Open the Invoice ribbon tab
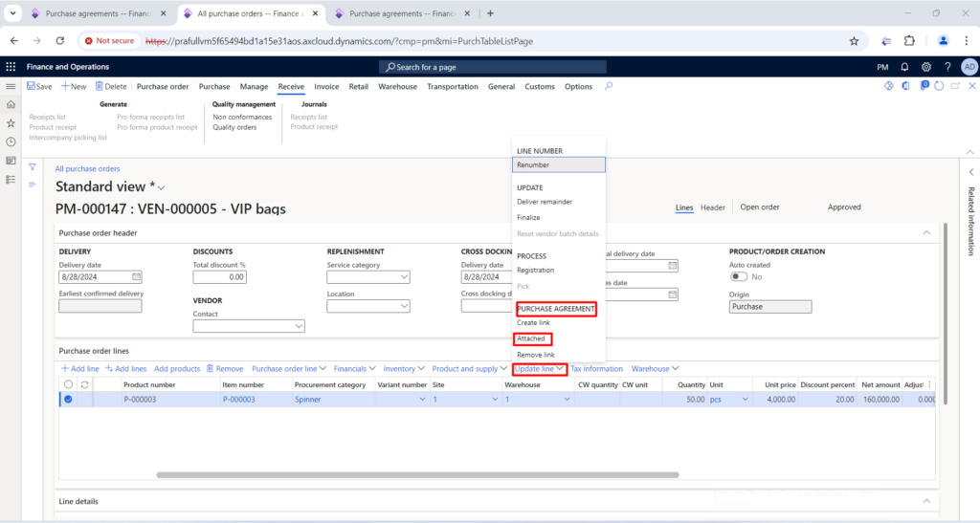980x523 pixels. coord(326,87)
